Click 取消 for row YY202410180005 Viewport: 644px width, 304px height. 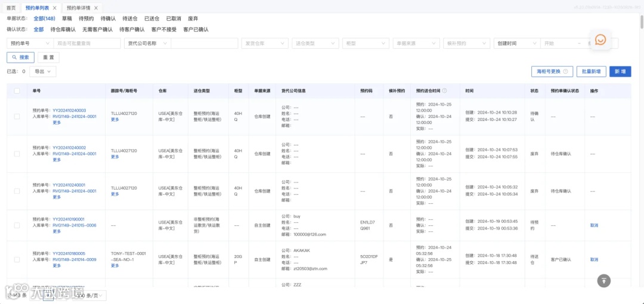click(595, 260)
